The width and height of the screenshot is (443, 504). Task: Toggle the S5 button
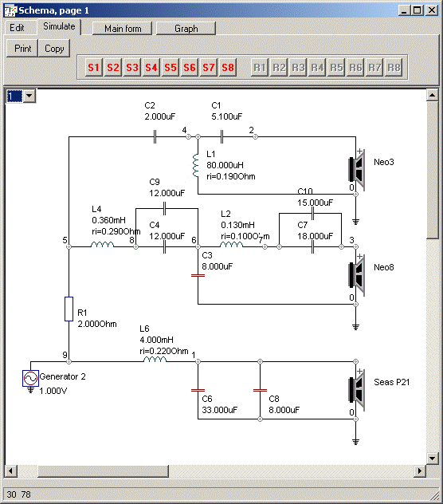(171, 68)
